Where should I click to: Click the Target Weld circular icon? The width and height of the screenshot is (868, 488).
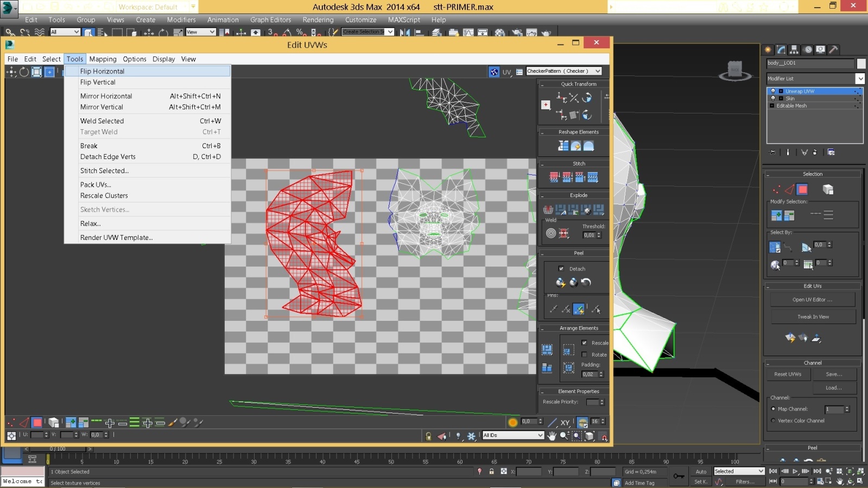click(551, 233)
